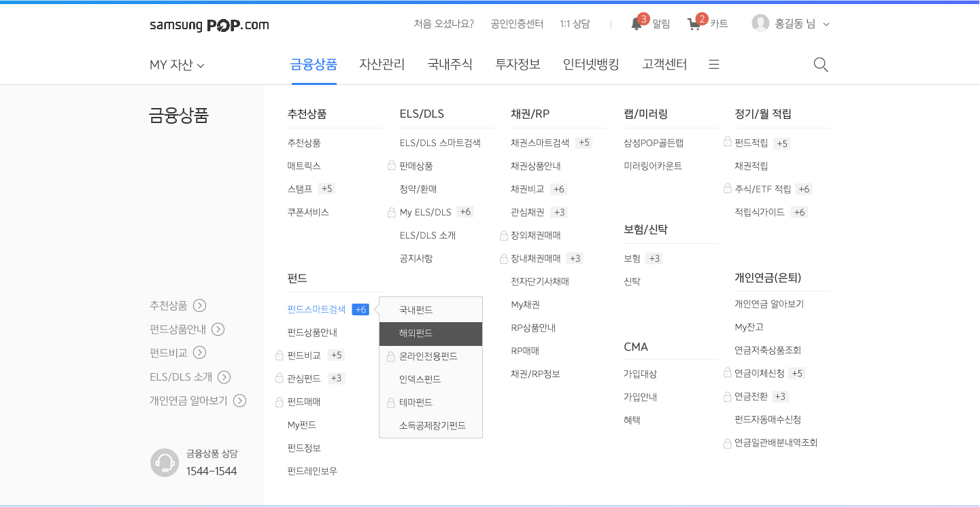Expand +5 badge next to 펀드비교 in 펀드 column
Screen dimensions: 980x507
[x=336, y=355]
